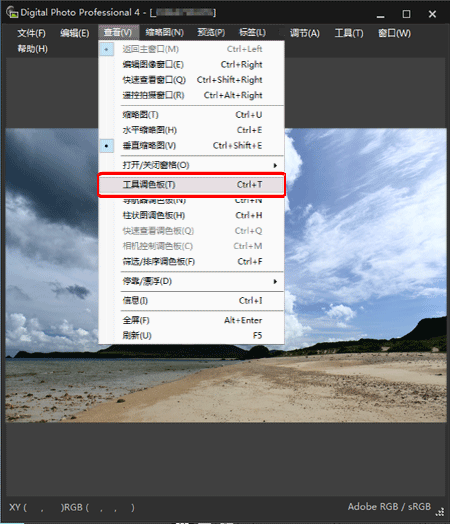Choose 全屏(F) fullscreen entry
The image size is (450, 524).
(x=191, y=320)
